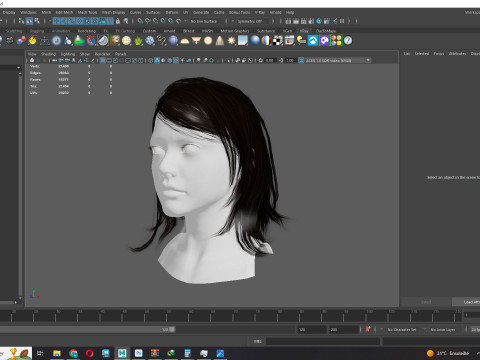Click the cone-shaped IES light shelf icon

click(x=220, y=41)
